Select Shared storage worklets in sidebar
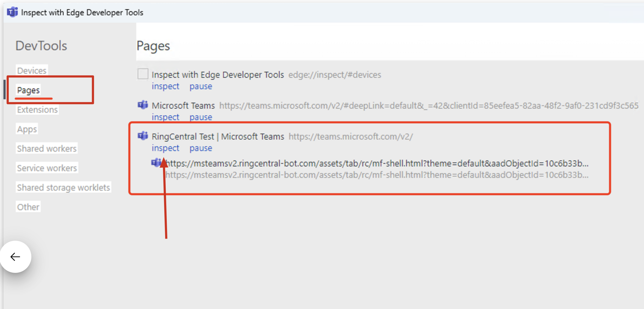 [63, 187]
